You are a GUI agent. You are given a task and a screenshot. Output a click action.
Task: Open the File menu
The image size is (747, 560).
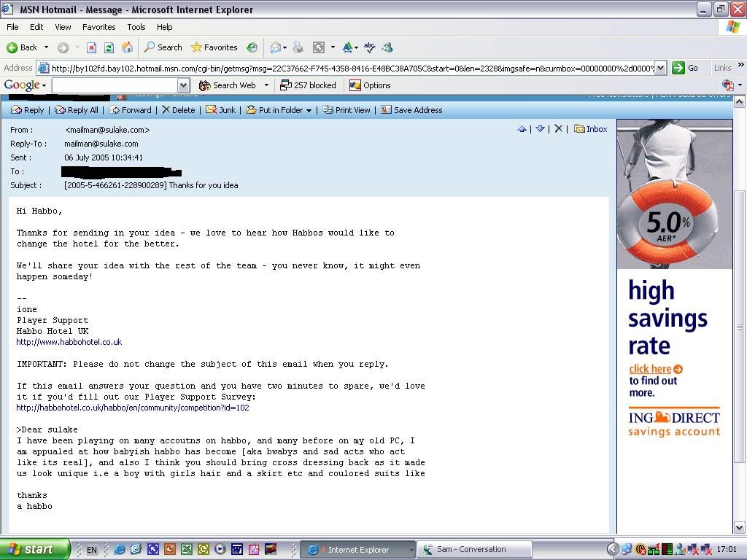(x=12, y=27)
